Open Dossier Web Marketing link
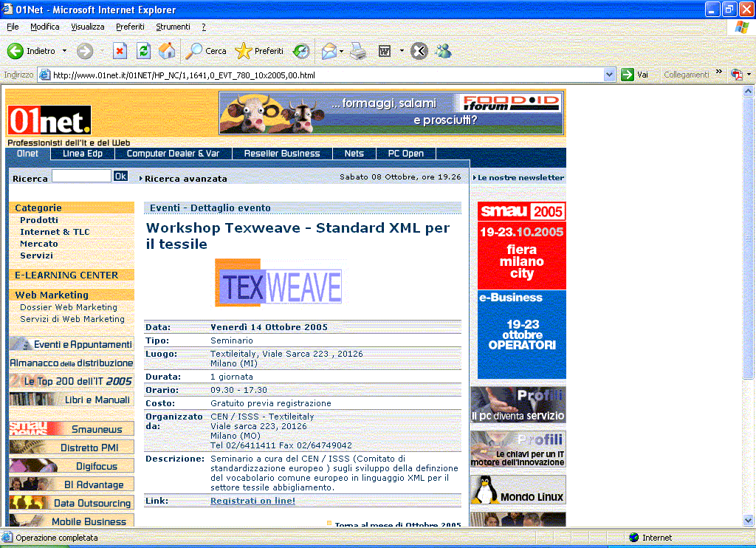 69,307
